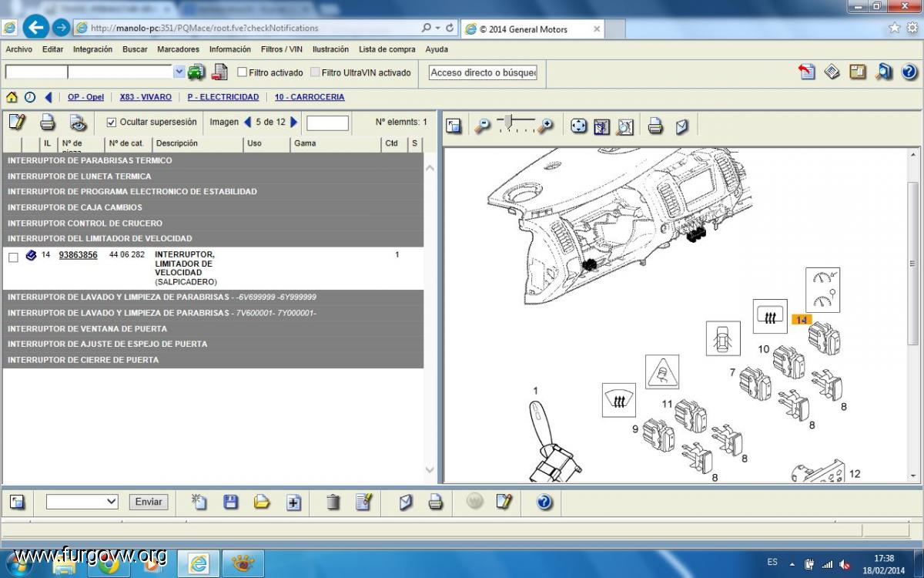924x578 pixels.
Task: Click the blue back arrow in breadcrumb bar
Action: pyautogui.click(x=49, y=97)
